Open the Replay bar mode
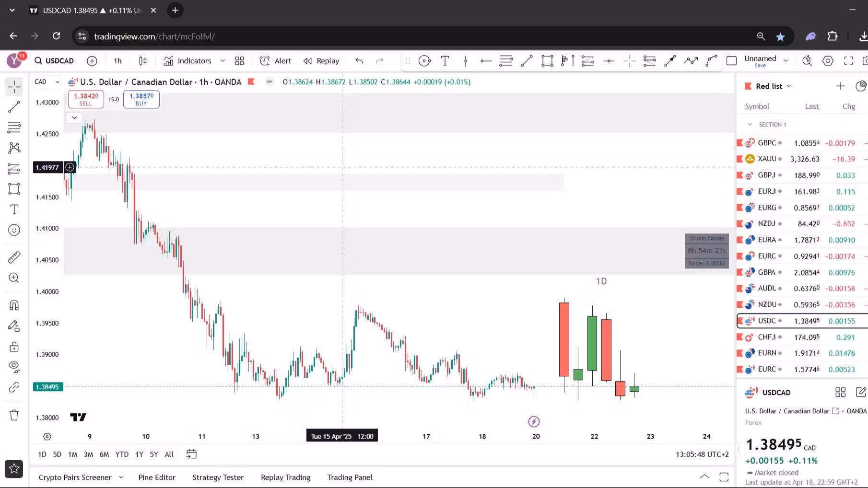868x488 pixels. pyautogui.click(x=321, y=61)
